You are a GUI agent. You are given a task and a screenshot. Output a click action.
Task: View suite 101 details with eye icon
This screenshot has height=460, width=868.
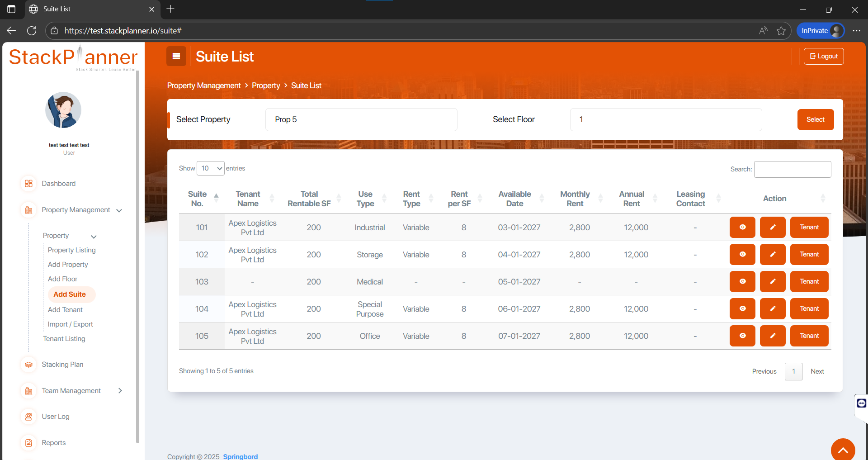(742, 227)
